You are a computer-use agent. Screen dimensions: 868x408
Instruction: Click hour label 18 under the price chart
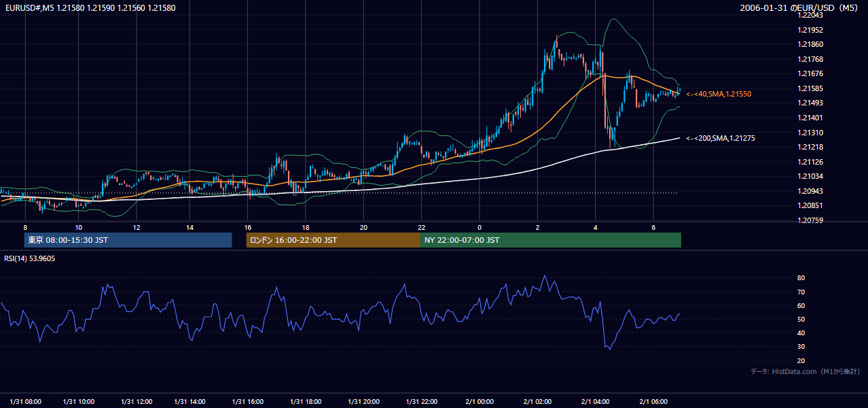tap(306, 227)
